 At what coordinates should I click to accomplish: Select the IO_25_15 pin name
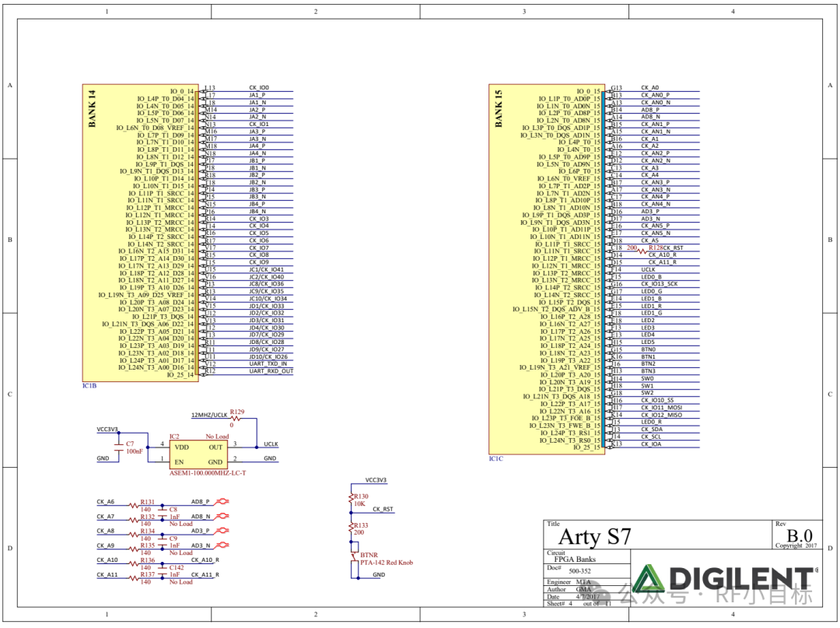586,447
